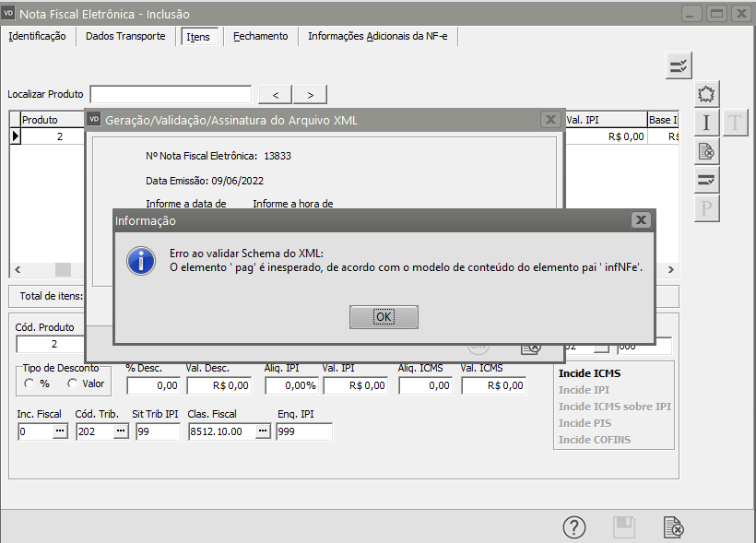
Task: Click the star-shaped badge icon in right toolbar
Action: [706, 94]
